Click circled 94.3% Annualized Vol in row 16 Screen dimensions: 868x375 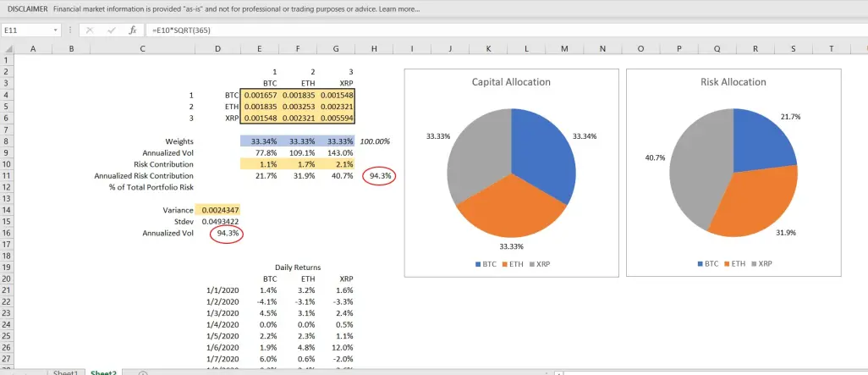point(227,233)
